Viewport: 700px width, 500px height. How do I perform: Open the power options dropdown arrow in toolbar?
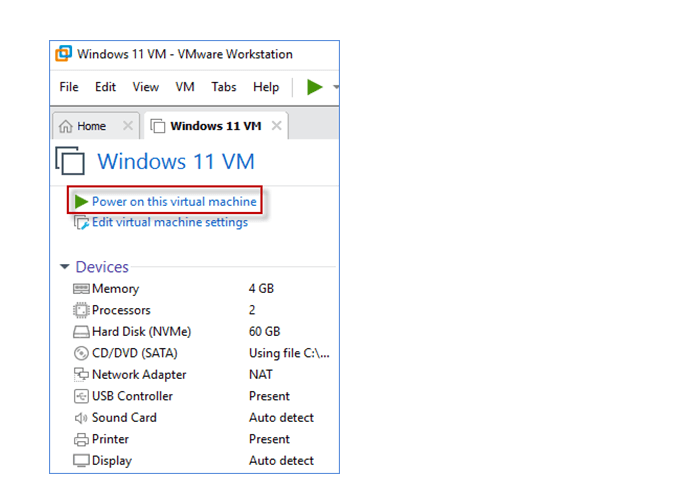[336, 87]
